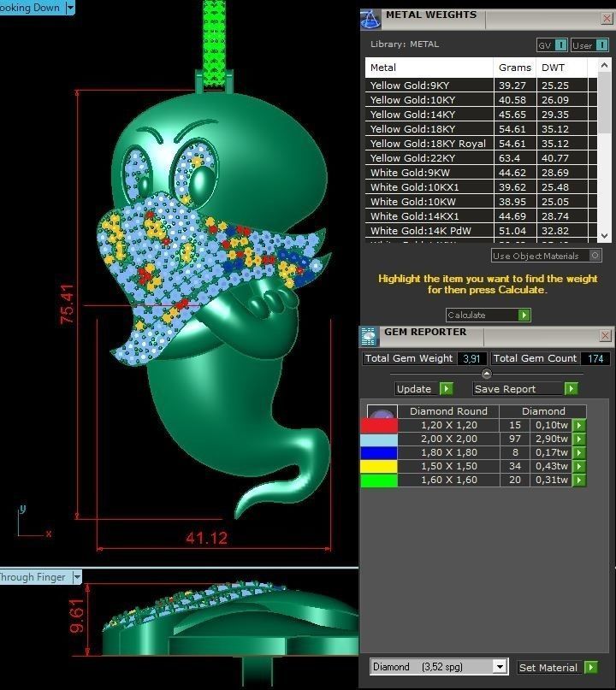616x690 pixels.
Task: Select the White Gold:14K PdW row
Action: [481, 231]
